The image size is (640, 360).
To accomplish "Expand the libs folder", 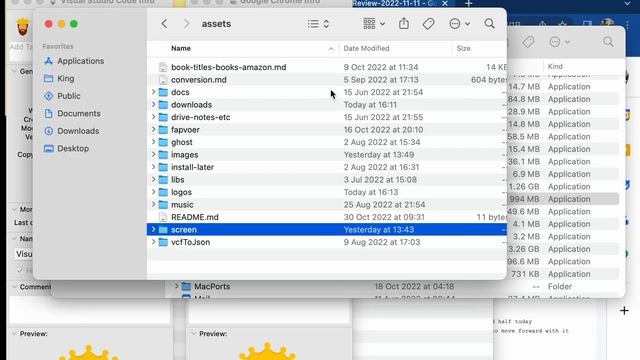I will click(153, 180).
